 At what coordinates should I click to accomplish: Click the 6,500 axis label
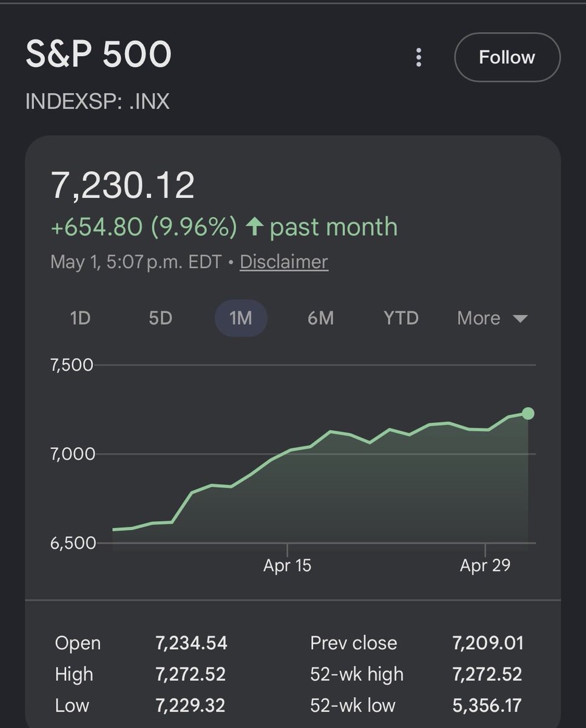[x=74, y=543]
